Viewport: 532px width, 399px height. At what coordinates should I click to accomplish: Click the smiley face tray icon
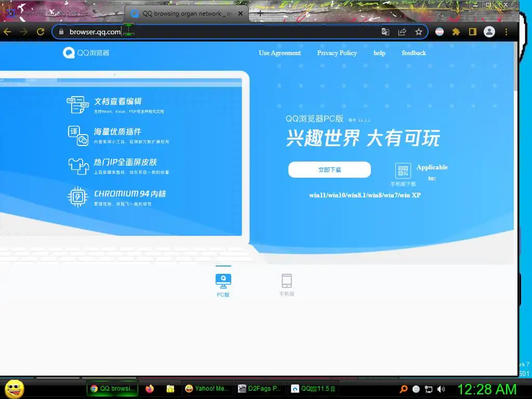416,389
